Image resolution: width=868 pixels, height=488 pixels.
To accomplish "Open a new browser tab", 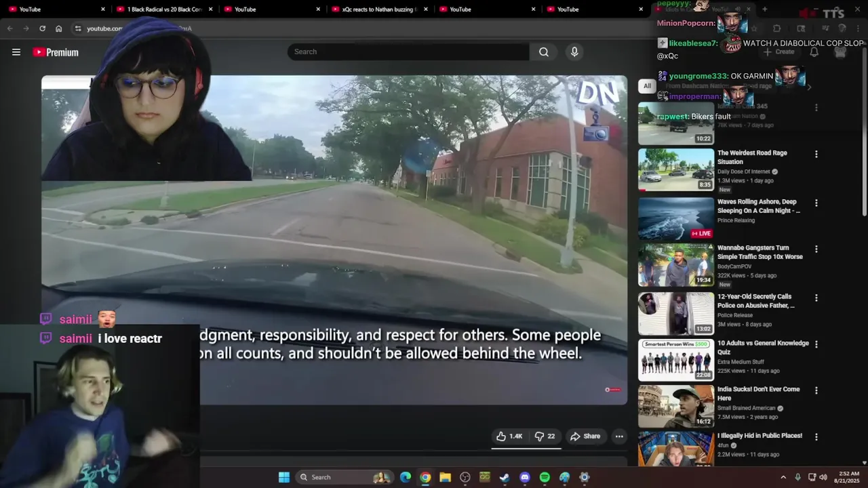I will click(x=765, y=9).
